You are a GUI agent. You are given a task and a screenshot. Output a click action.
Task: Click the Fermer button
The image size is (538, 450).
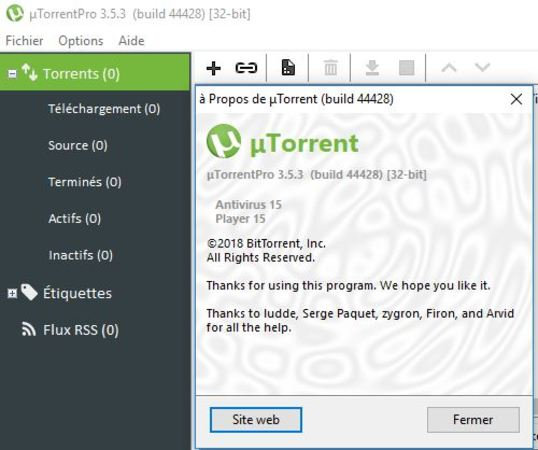[x=473, y=419]
